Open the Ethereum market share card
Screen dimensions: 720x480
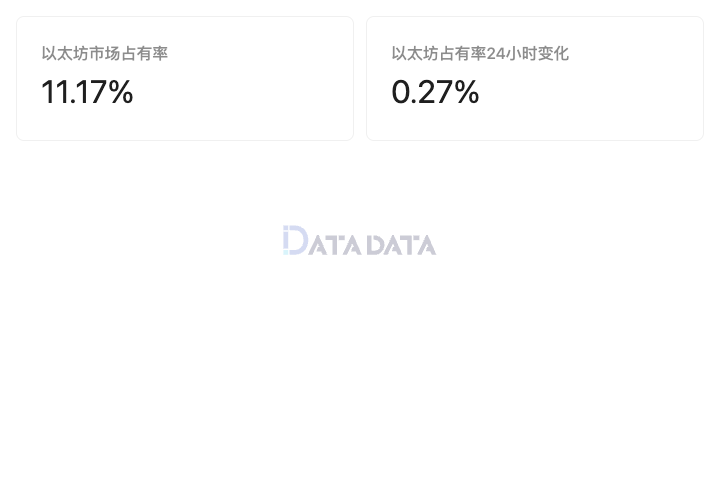pos(185,79)
